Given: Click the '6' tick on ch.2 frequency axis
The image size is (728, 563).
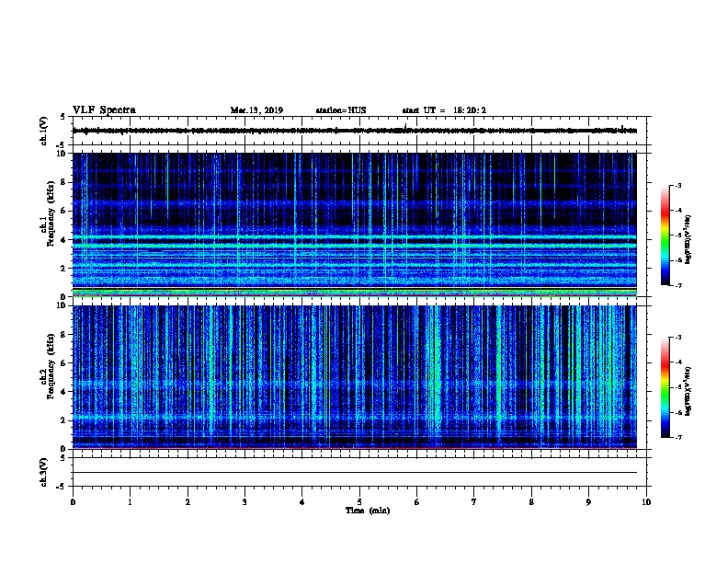Looking at the screenshot, I should 64,362.
